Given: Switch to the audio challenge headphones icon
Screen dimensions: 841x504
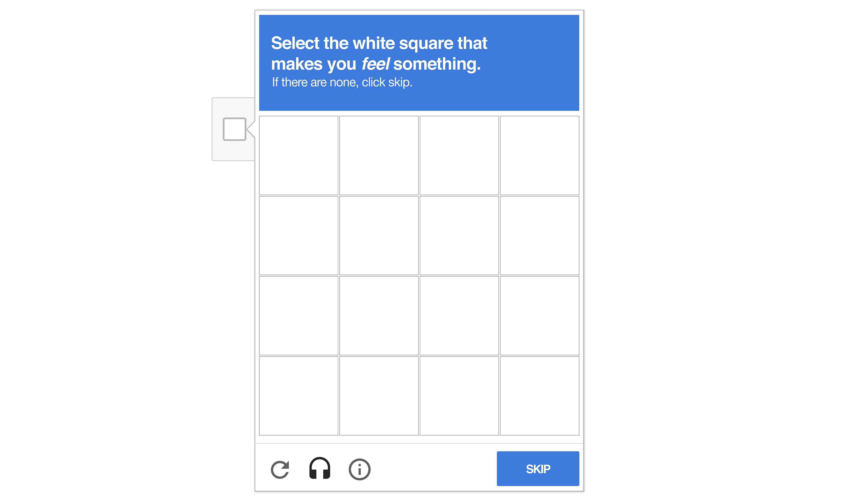Looking at the screenshot, I should pos(320,469).
